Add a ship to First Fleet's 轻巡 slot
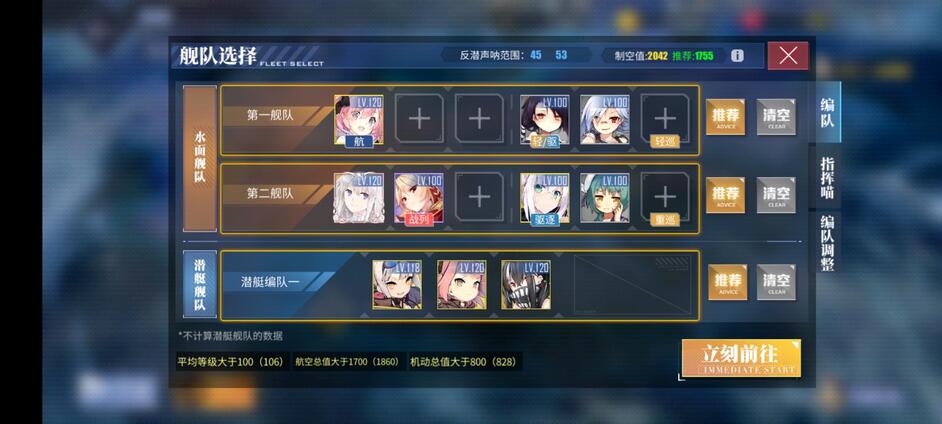942x424 pixels. point(664,120)
